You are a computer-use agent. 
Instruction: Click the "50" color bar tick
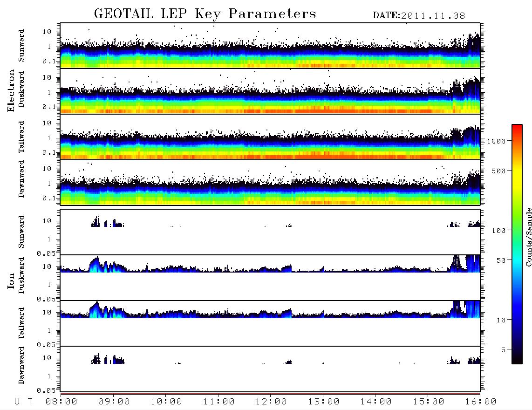tap(501, 260)
